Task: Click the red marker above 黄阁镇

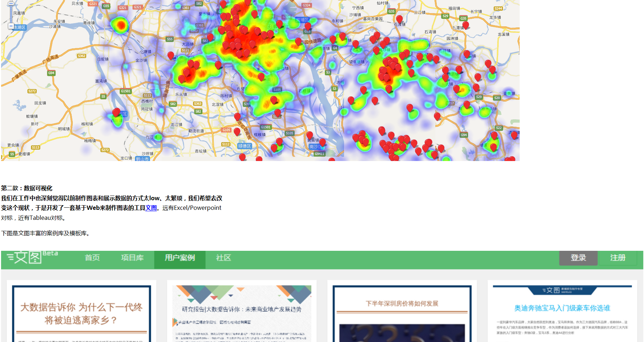Action: pos(310,135)
